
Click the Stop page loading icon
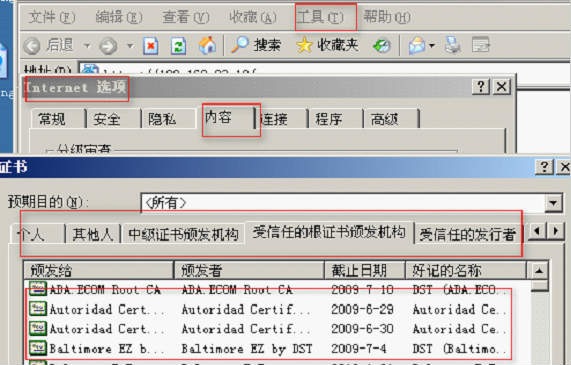(x=150, y=46)
